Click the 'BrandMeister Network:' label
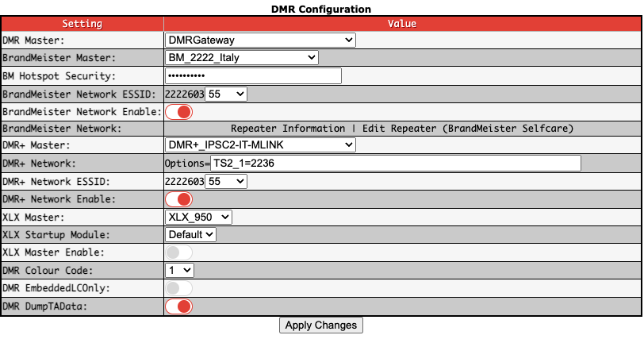Image resolution: width=644 pixels, height=339 pixels. tap(62, 129)
